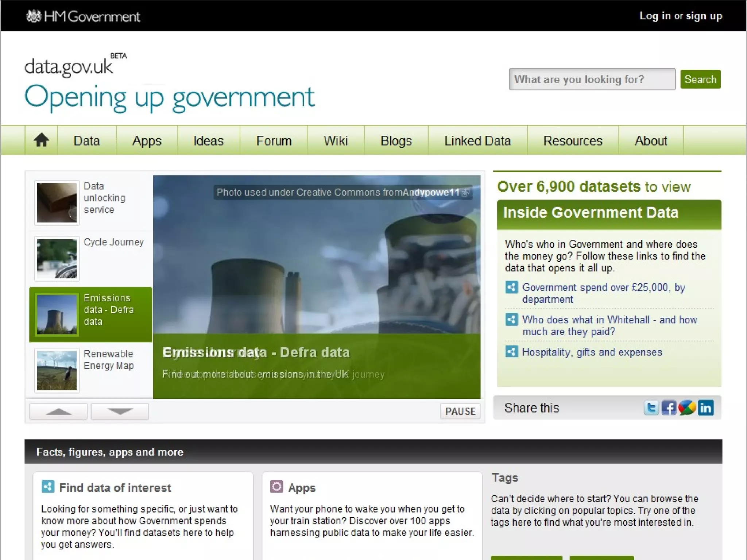Image resolution: width=747 pixels, height=560 pixels.
Task: Open Hospitality, gifts and expenses link
Action: 592,352
